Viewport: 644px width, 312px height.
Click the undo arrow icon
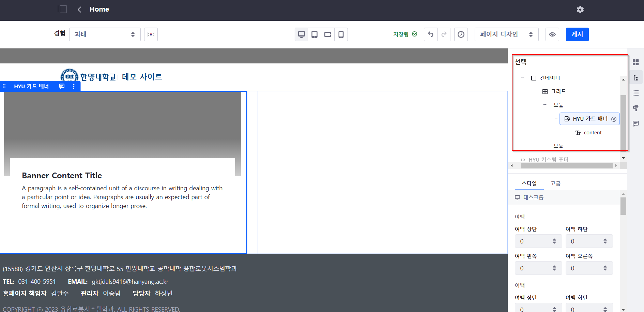(x=431, y=34)
